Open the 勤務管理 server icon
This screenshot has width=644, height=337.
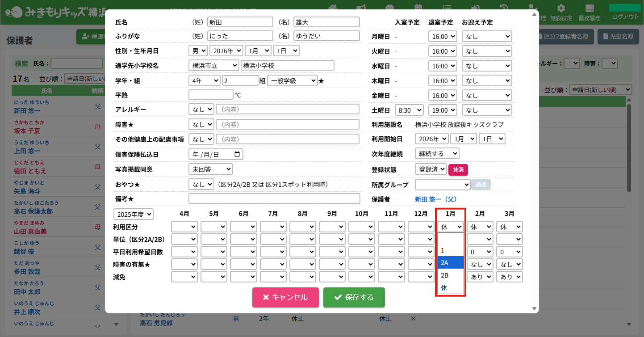(590, 8)
